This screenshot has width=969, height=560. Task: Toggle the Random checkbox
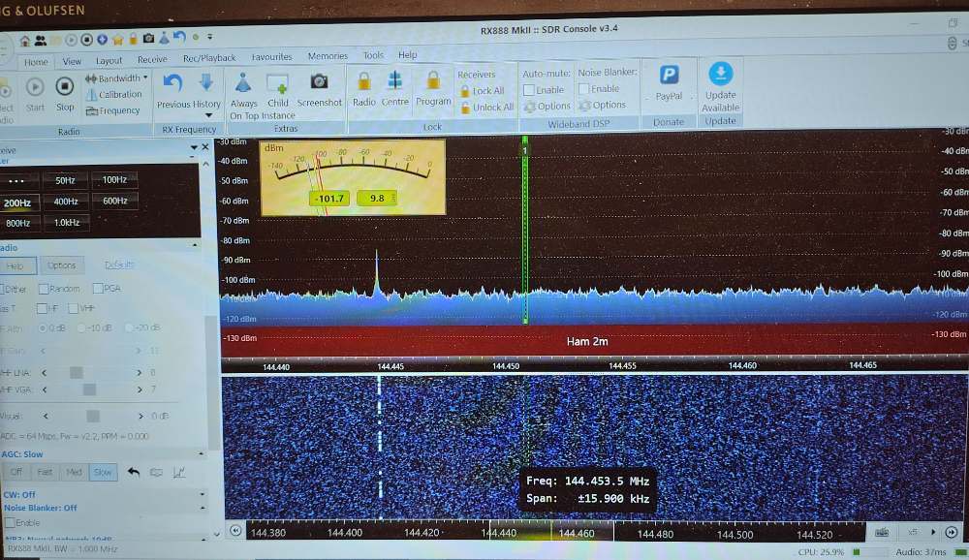pyautogui.click(x=45, y=289)
